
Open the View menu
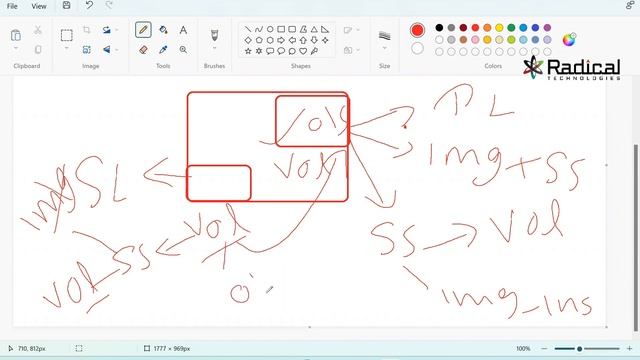click(39, 6)
